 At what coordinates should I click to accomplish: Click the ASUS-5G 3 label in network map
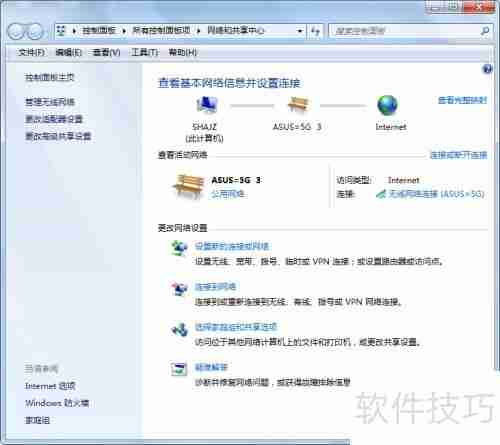297,127
